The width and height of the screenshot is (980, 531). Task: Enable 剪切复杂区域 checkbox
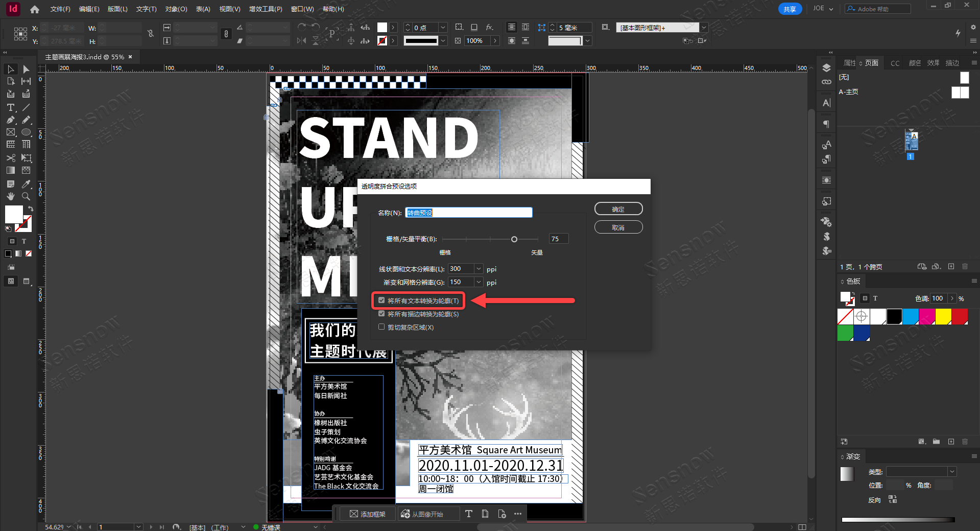click(x=381, y=327)
